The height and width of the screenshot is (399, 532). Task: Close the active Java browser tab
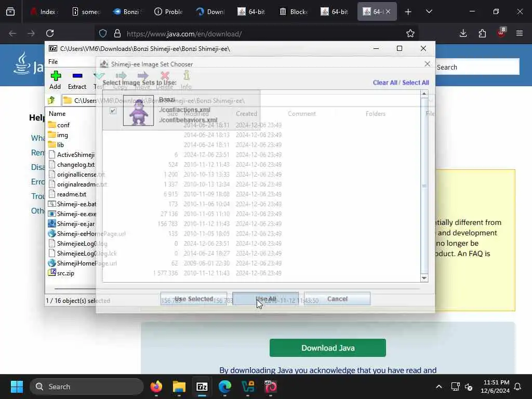point(388,11)
